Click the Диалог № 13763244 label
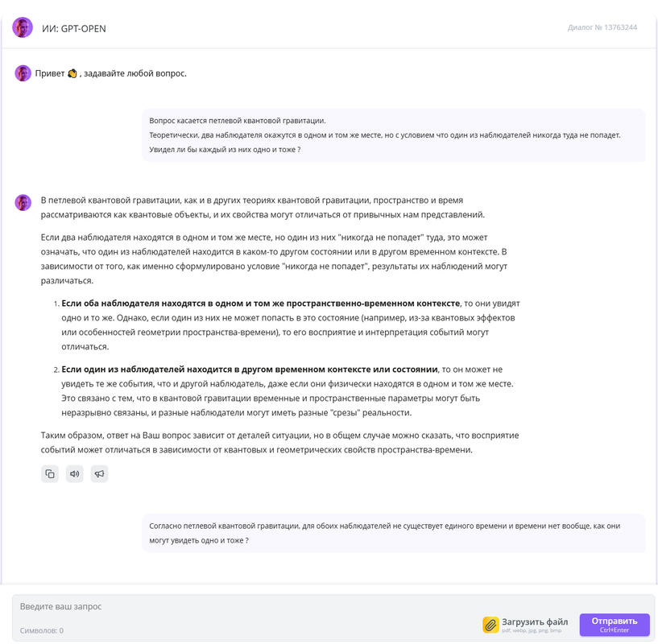 pyautogui.click(x=602, y=27)
